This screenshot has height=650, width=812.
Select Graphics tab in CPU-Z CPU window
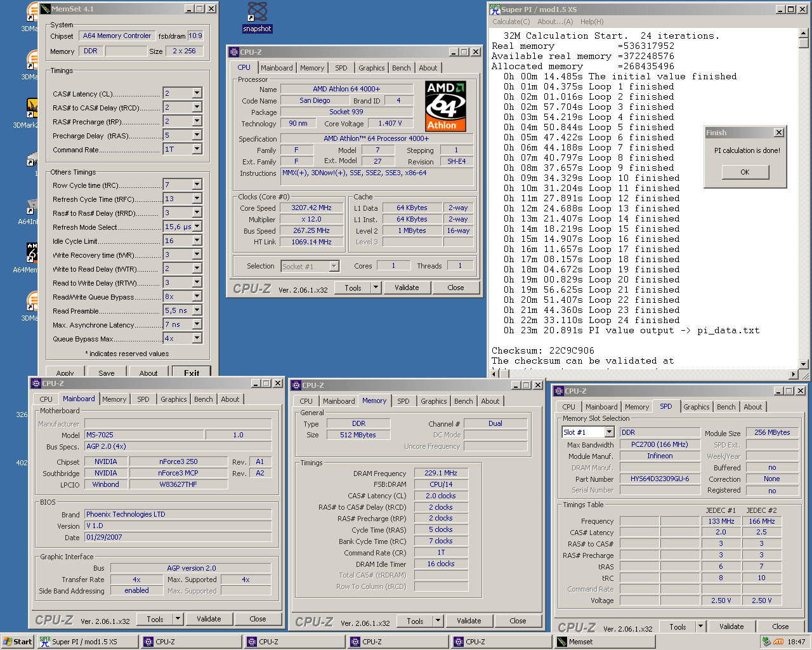[x=371, y=68]
